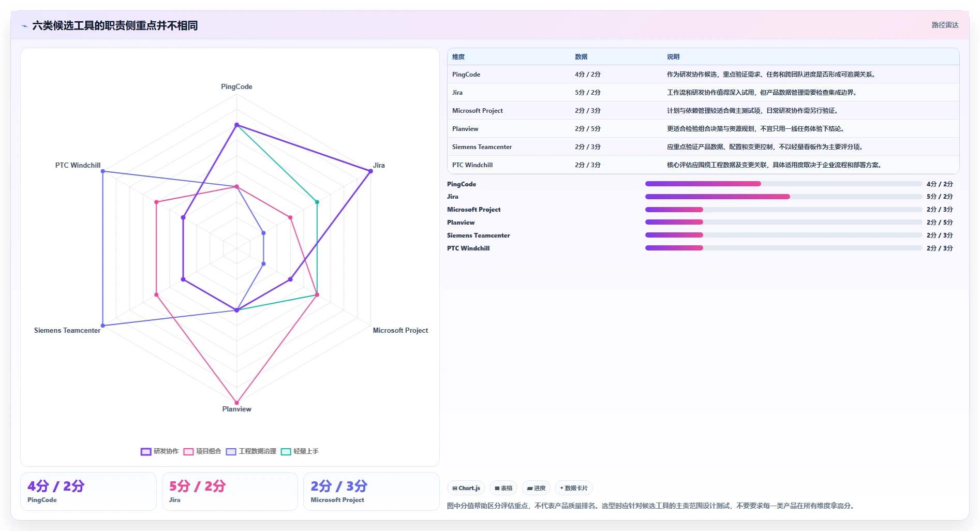Image resolution: width=980 pixels, height=531 pixels.
Task: Click the Microsoft Project radar axis label
Action: (x=400, y=330)
